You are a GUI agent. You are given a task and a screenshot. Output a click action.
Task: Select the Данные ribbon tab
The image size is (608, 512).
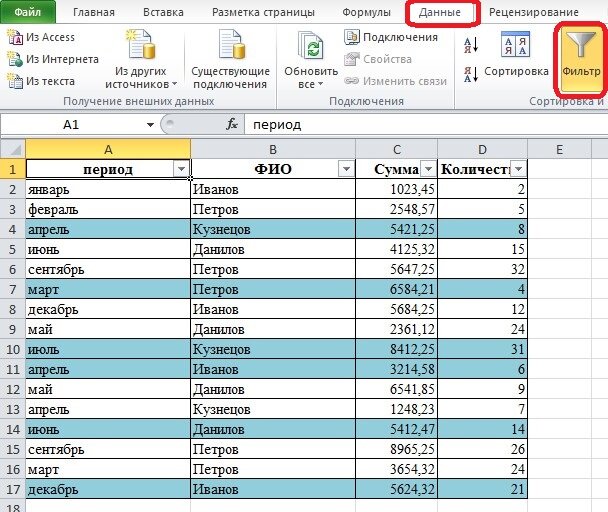pyautogui.click(x=440, y=12)
